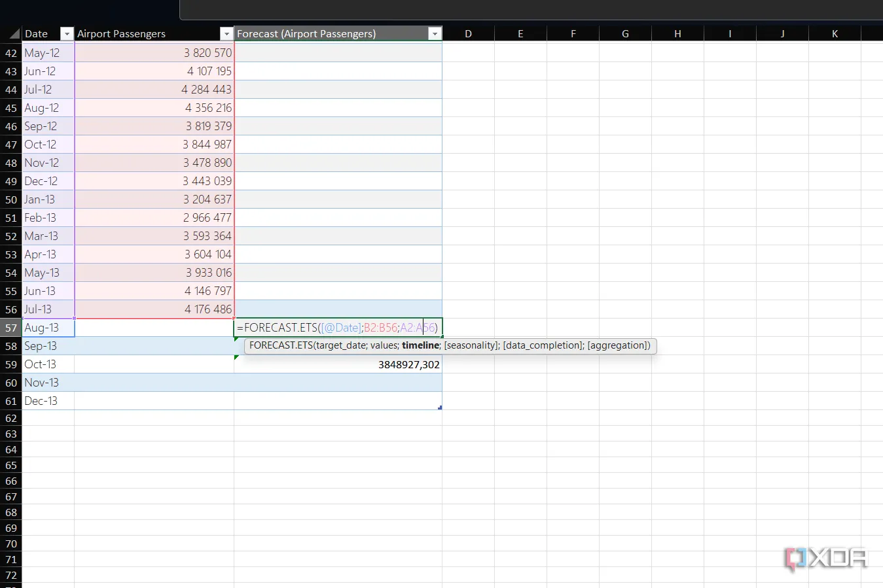
Task: Select the Jun-12 date cell
Action: pos(48,71)
